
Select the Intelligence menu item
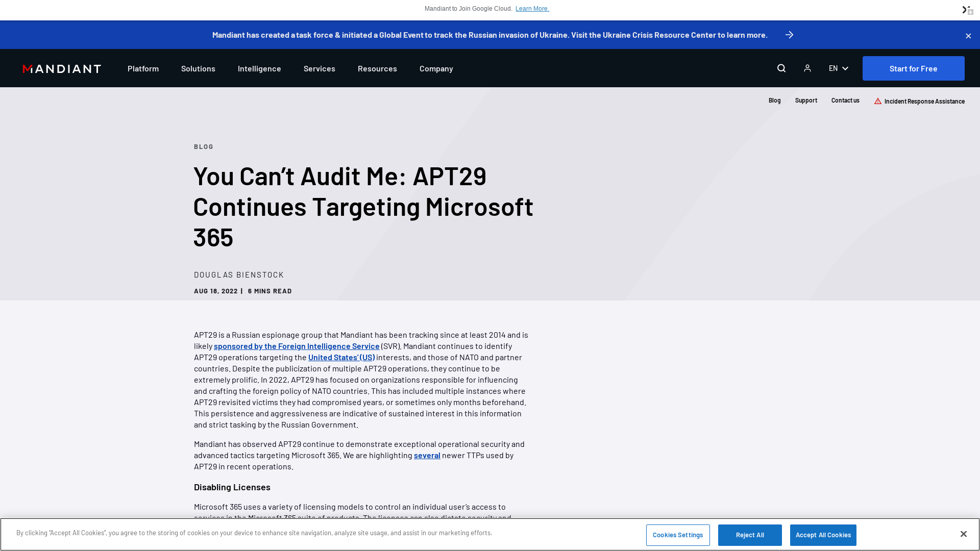[x=259, y=68]
